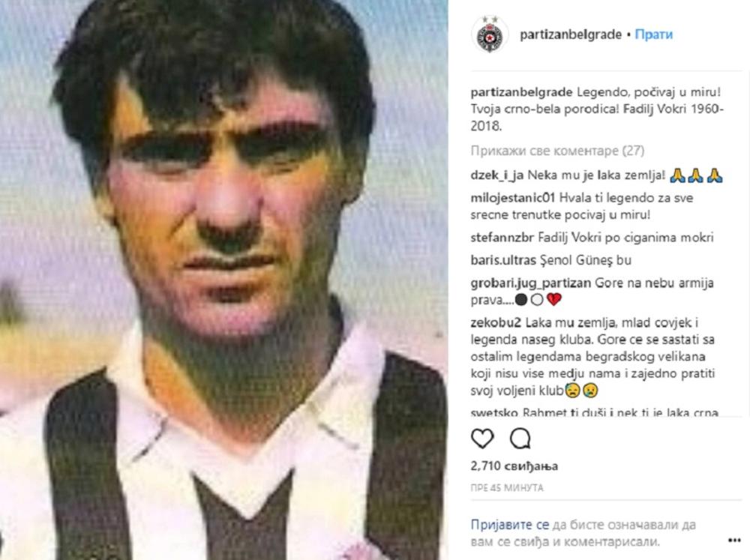
Task: Open zekobu2 commenter profile
Action: pyautogui.click(x=495, y=323)
